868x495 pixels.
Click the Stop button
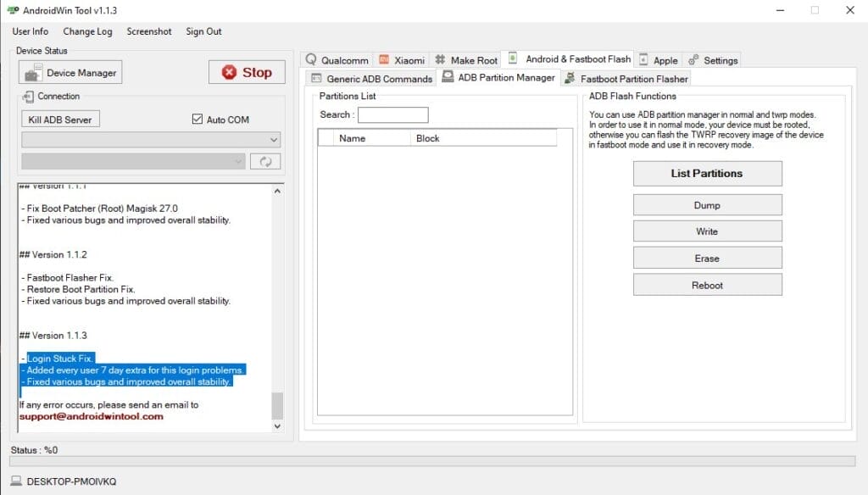(x=247, y=73)
